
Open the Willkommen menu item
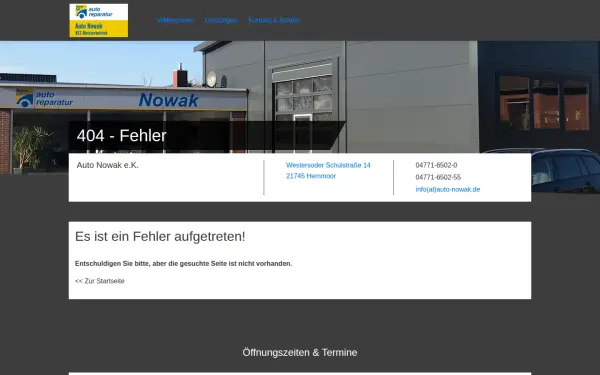pyautogui.click(x=176, y=20)
